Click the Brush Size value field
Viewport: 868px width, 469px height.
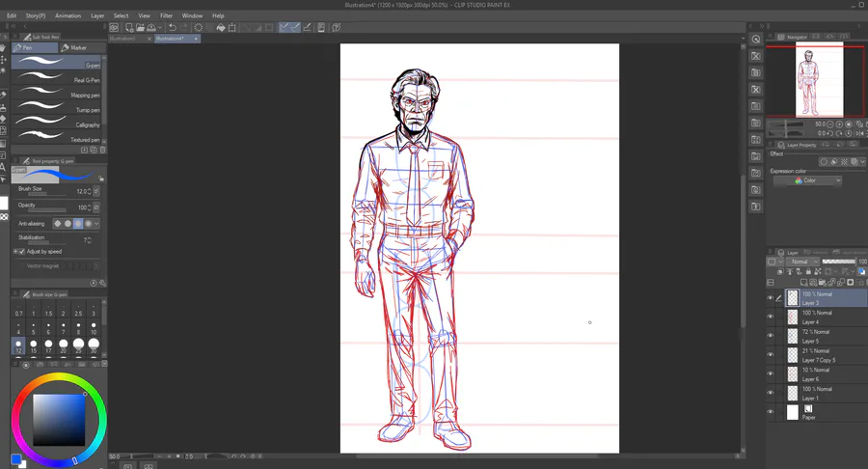coord(83,191)
